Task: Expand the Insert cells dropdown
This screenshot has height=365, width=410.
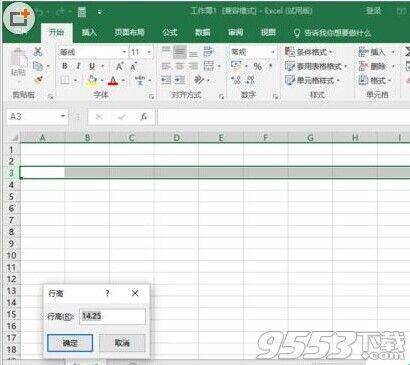Action: coord(393,52)
